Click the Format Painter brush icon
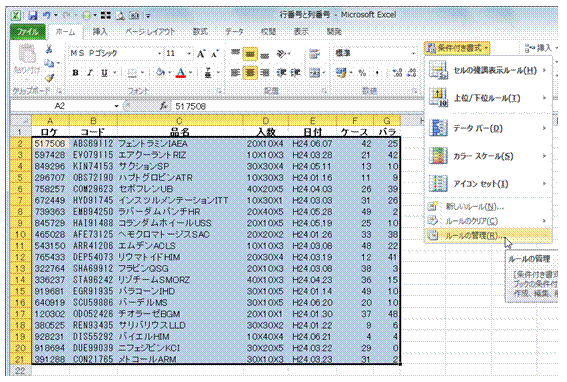Screen dimensions: 567x382 pos(49,77)
